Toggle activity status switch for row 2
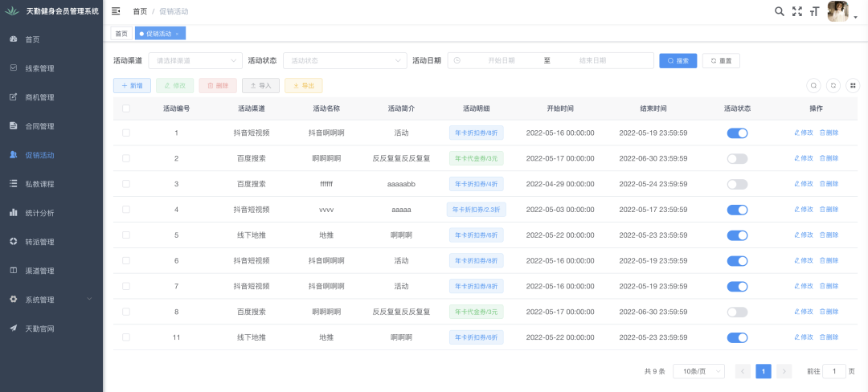Viewport: 868px width, 392px height. click(737, 159)
